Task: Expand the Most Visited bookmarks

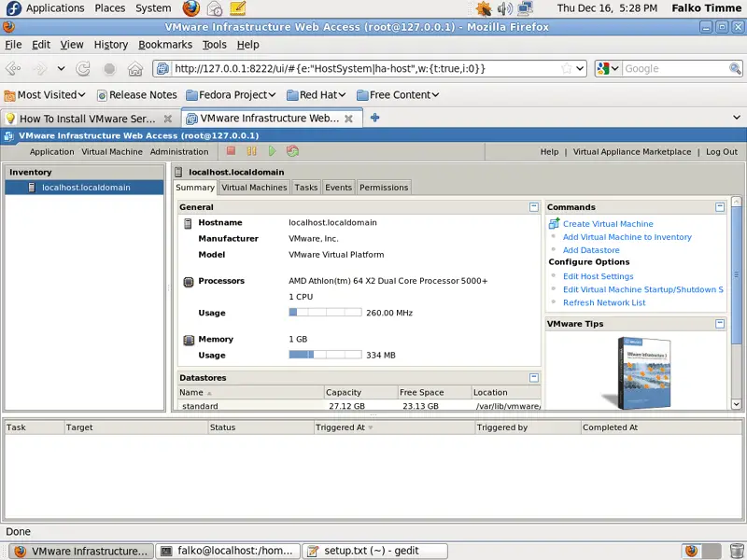Action: 45,95
